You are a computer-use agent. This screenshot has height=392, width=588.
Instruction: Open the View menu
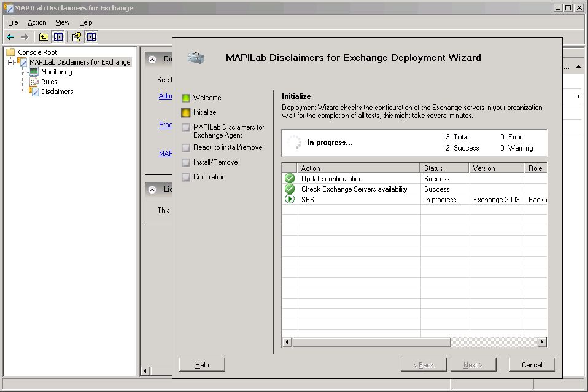(63, 22)
